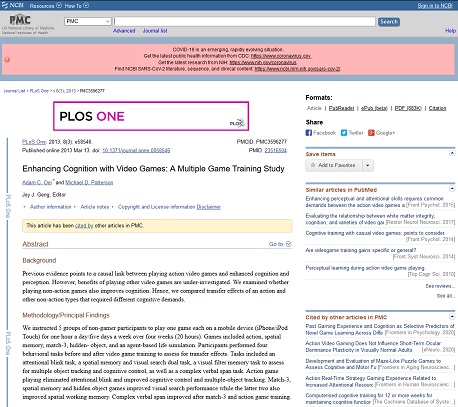Open the Disclaimer link
The height and width of the screenshot is (407, 458).
click(x=209, y=207)
